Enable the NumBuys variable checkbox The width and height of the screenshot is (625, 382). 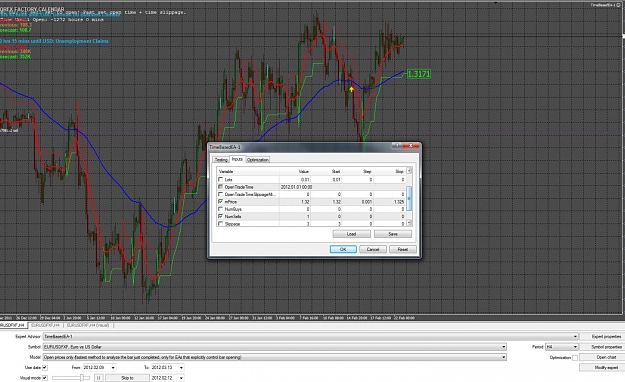click(x=220, y=209)
